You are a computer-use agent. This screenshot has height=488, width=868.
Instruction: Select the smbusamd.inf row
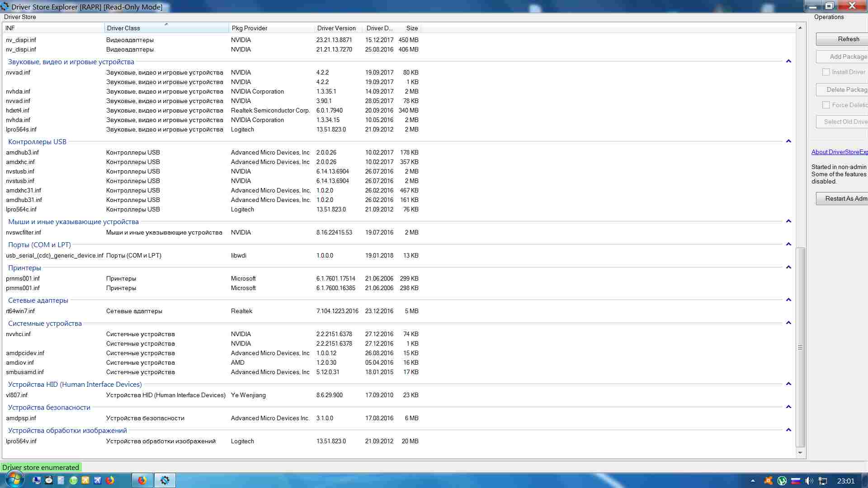pos(212,372)
